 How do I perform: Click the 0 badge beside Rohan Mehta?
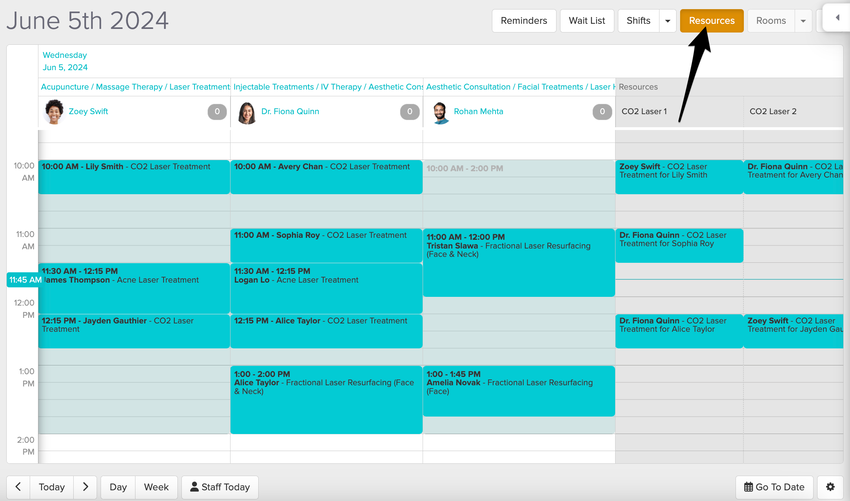(x=602, y=112)
